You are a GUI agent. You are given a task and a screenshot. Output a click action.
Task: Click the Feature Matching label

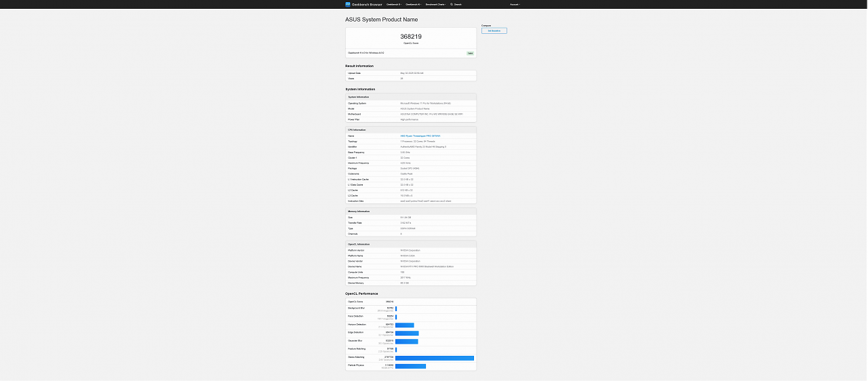click(356, 348)
